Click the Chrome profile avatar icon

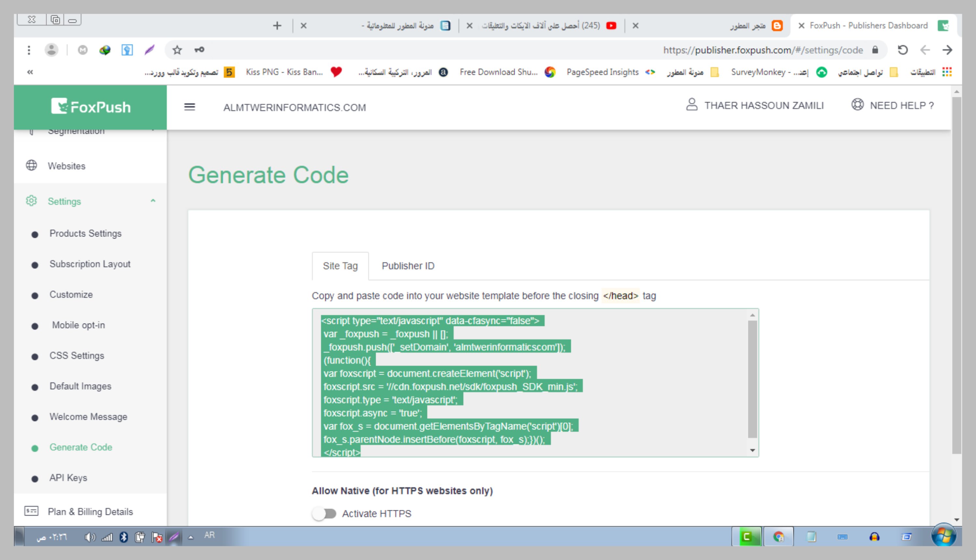click(x=51, y=50)
